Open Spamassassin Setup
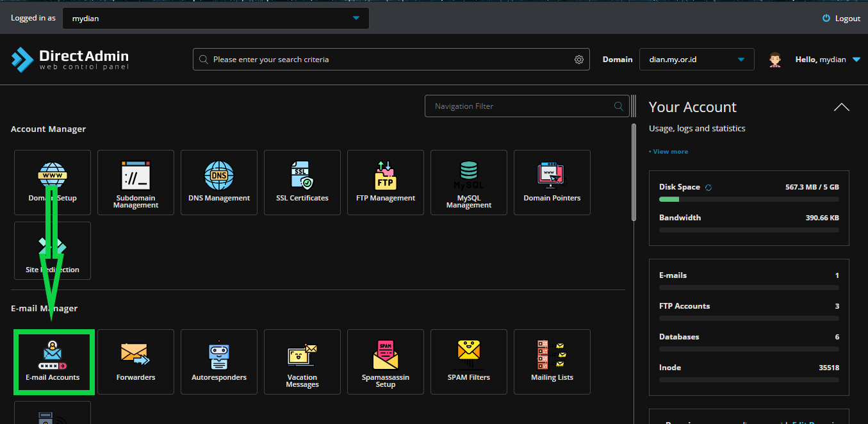868x424 pixels. click(x=386, y=362)
